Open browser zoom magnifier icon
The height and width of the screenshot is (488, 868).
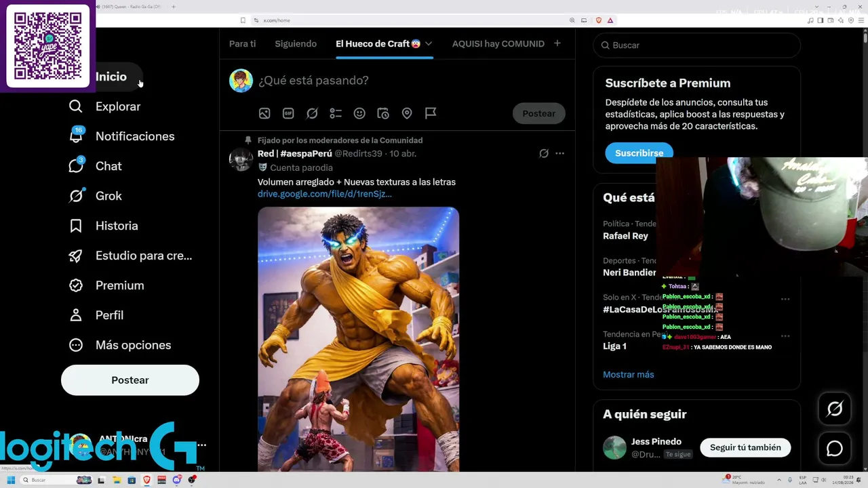(x=572, y=20)
